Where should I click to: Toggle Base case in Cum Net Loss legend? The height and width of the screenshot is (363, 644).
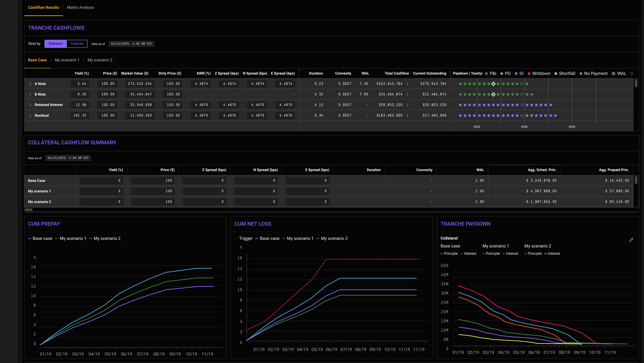(267, 239)
